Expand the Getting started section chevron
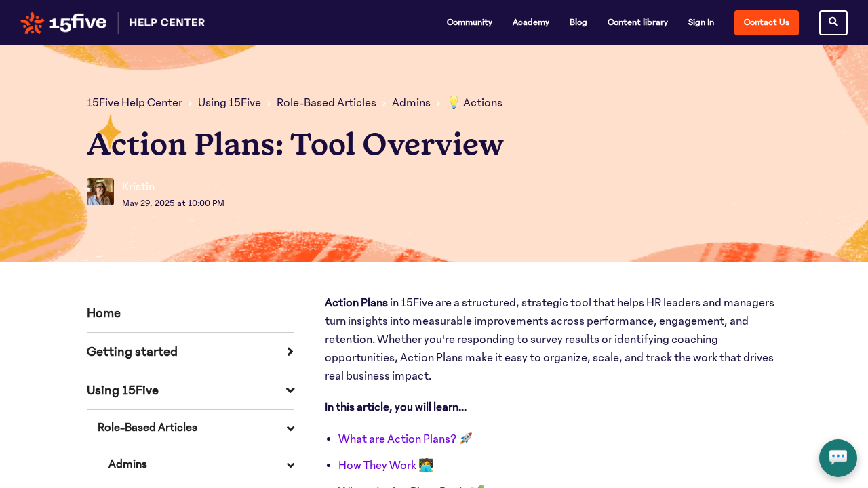Image resolution: width=868 pixels, height=488 pixels. (x=290, y=352)
